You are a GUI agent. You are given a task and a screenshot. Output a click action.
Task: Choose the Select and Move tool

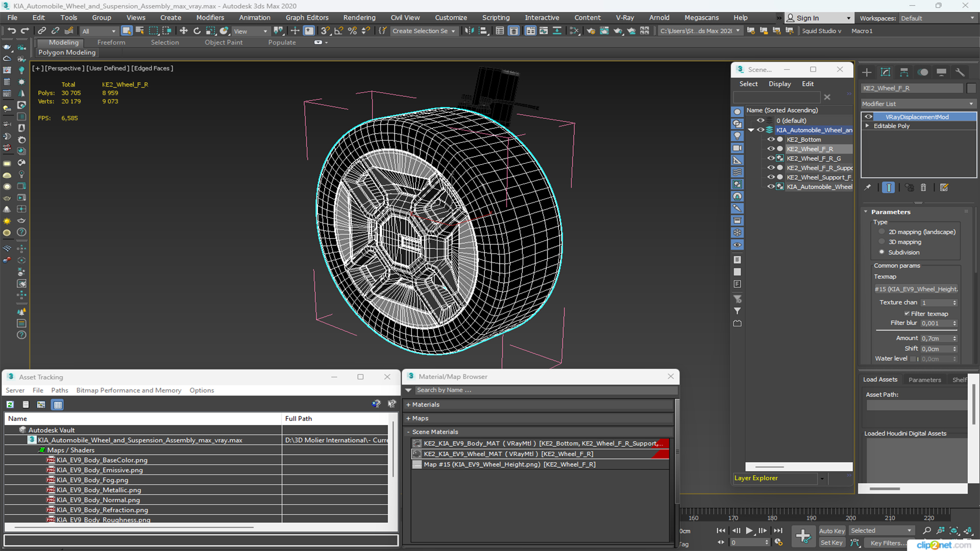[x=184, y=31]
